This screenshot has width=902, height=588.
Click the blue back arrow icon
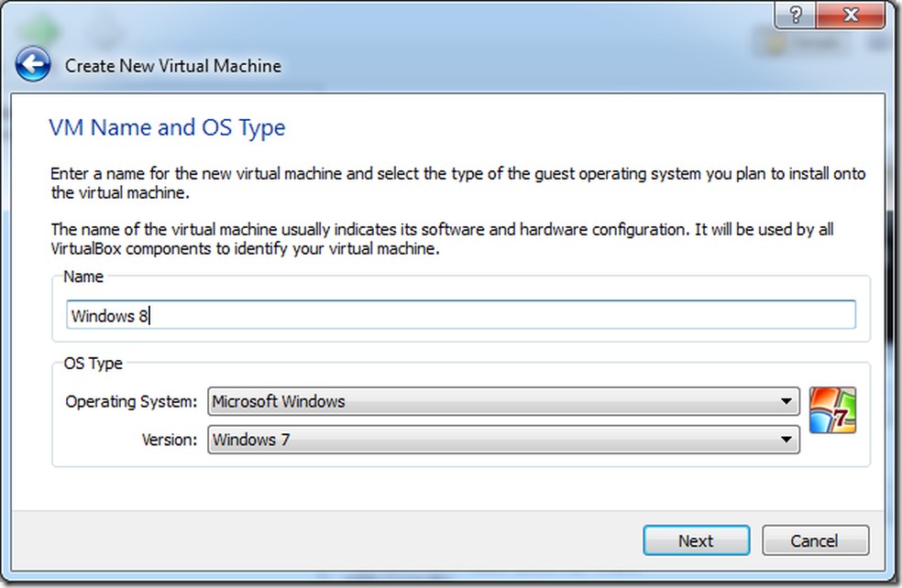33,65
